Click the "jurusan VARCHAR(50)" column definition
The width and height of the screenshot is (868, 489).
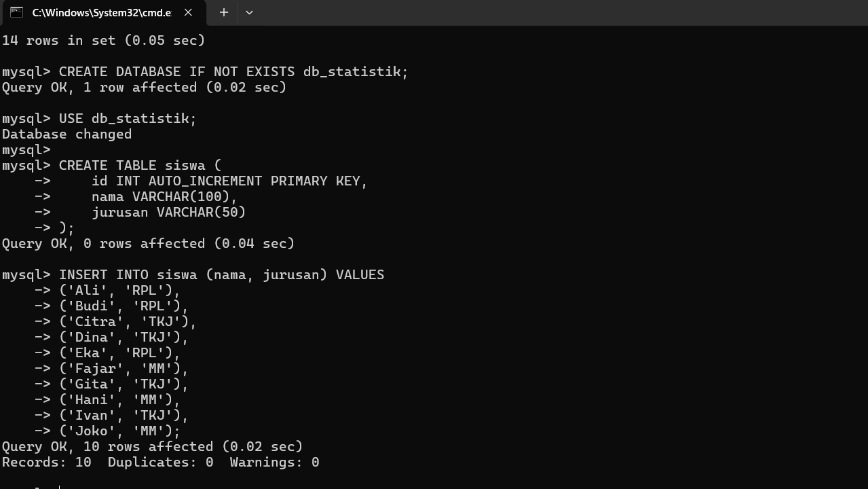168,212
